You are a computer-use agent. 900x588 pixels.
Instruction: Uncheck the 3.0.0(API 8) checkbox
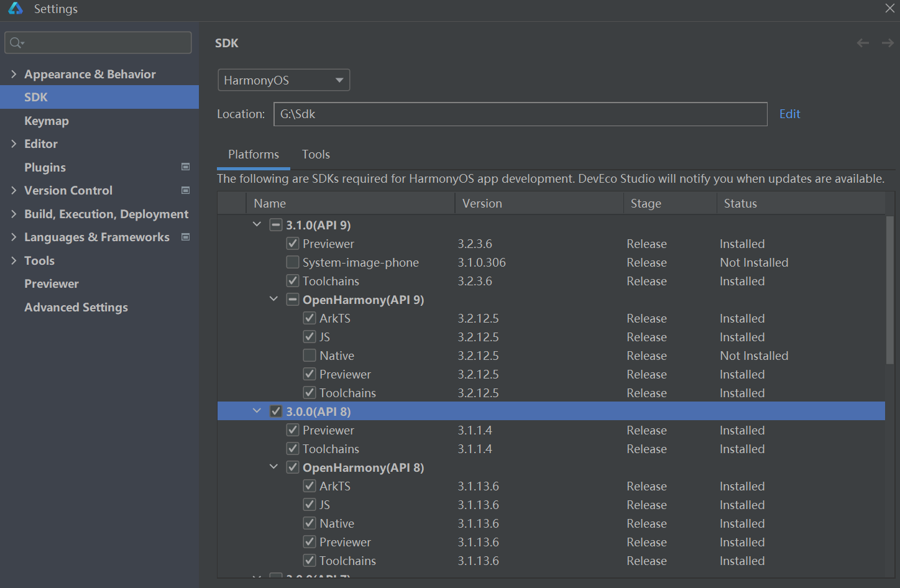click(276, 411)
